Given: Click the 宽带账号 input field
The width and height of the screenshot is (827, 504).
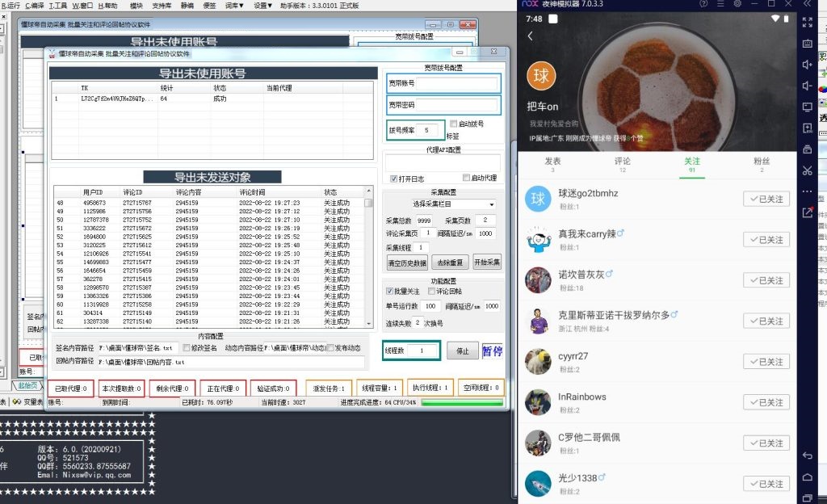Looking at the screenshot, I should [x=457, y=83].
